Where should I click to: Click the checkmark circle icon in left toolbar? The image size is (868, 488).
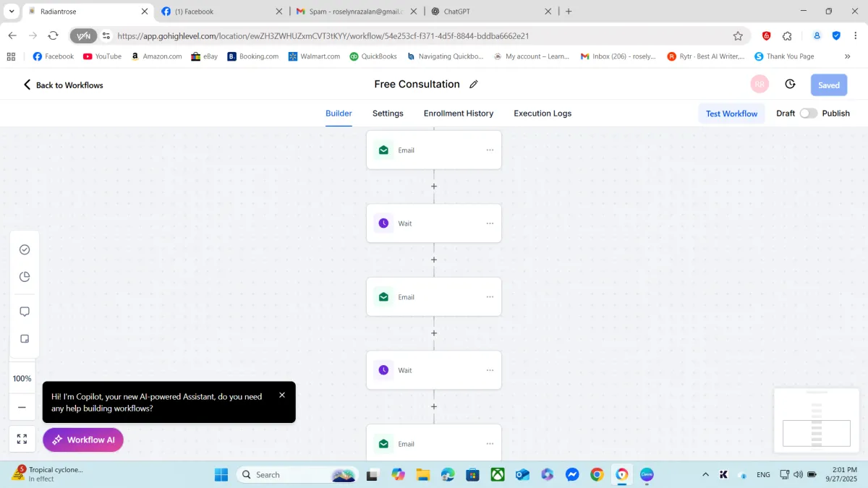25,249
